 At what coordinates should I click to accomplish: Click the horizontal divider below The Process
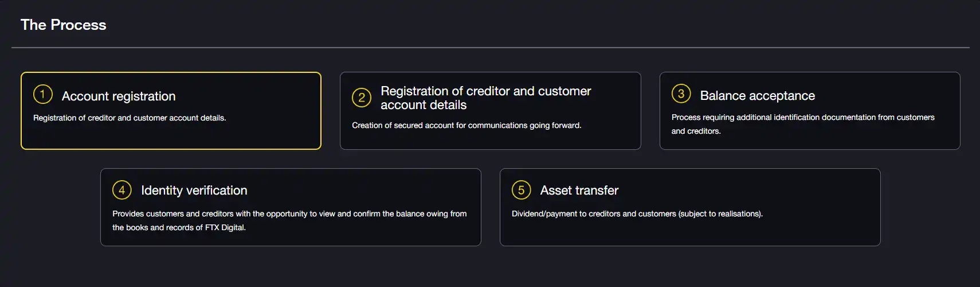pos(490,48)
